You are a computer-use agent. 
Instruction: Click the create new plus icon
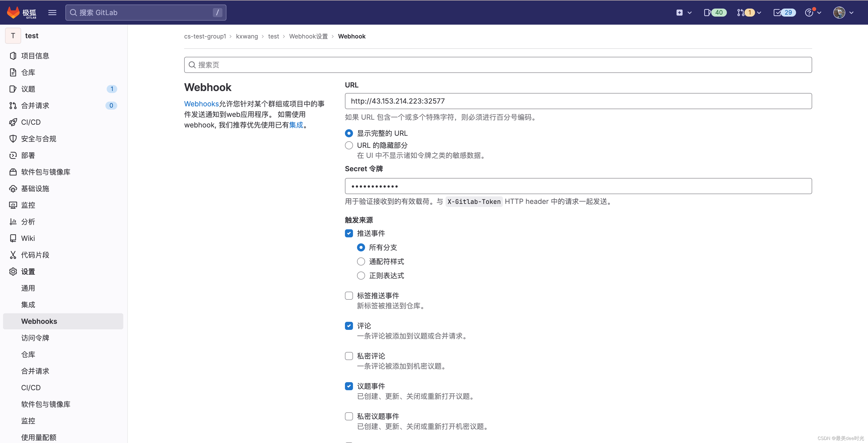tap(679, 13)
